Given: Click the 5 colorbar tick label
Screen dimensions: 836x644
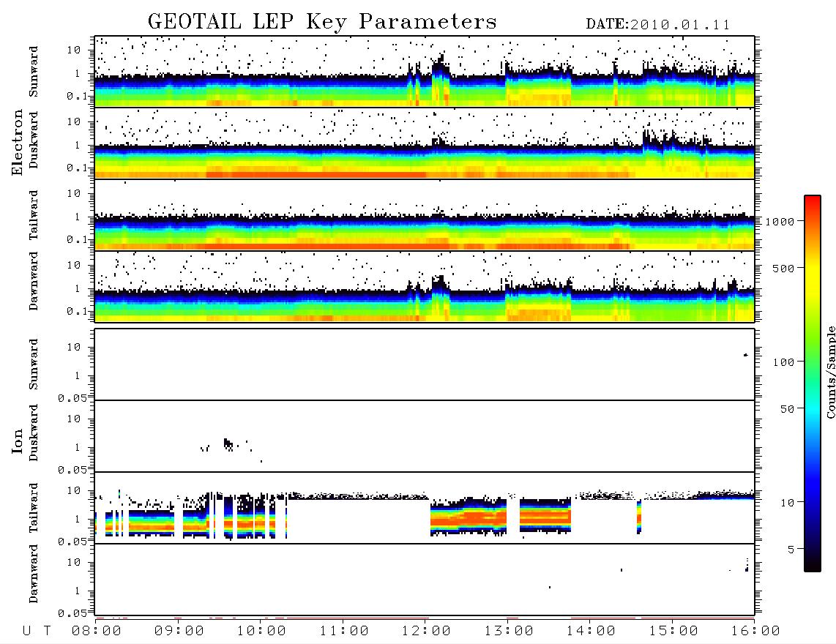Looking at the screenshot, I should (x=791, y=550).
